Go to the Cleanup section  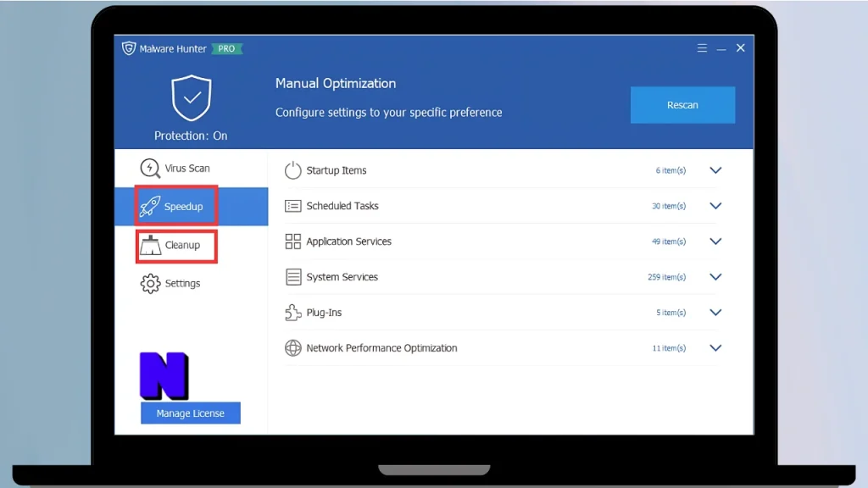click(x=191, y=245)
